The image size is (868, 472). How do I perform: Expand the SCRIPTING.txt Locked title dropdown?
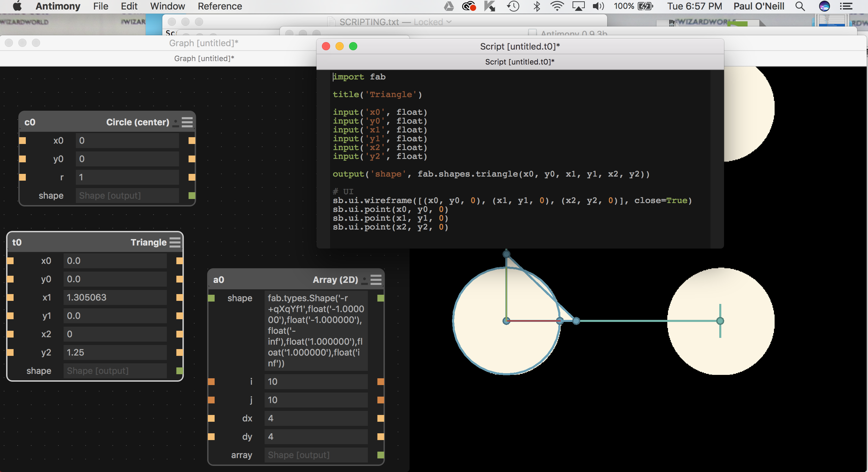pos(449,22)
